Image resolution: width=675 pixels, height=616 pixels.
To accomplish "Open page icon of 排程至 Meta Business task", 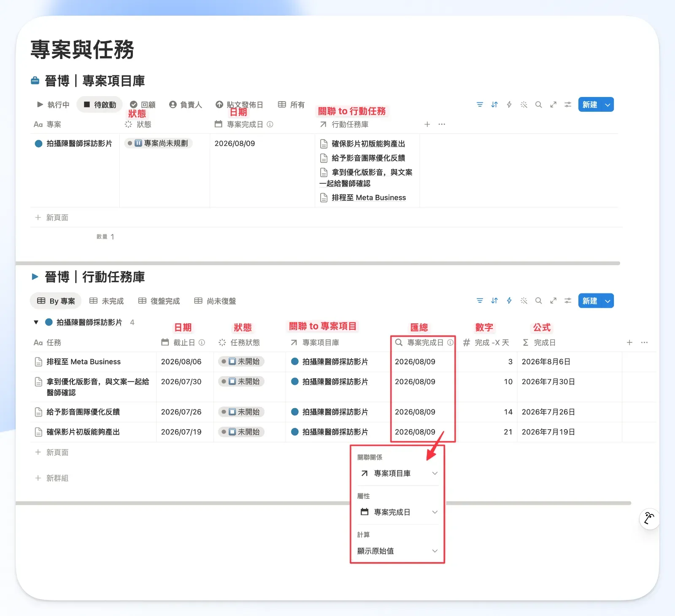I will point(38,362).
